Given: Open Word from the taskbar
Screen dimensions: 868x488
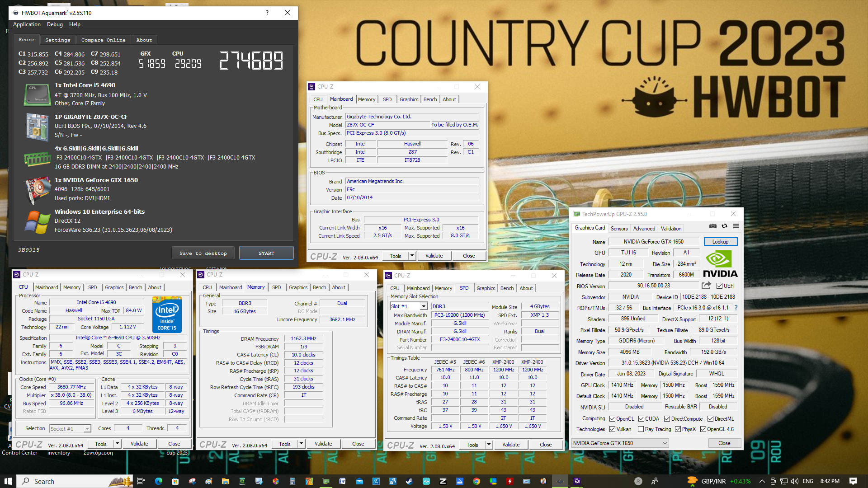Looking at the screenshot, I should click(x=342, y=481).
